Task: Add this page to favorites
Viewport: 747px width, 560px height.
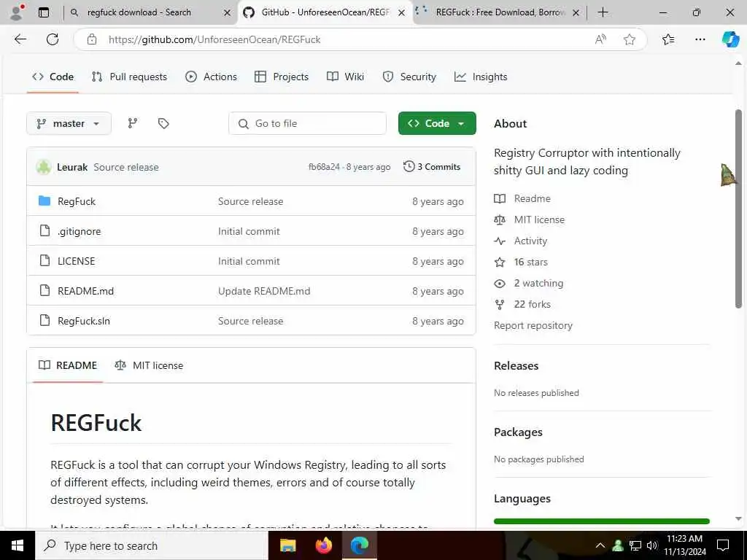Action: (630, 39)
